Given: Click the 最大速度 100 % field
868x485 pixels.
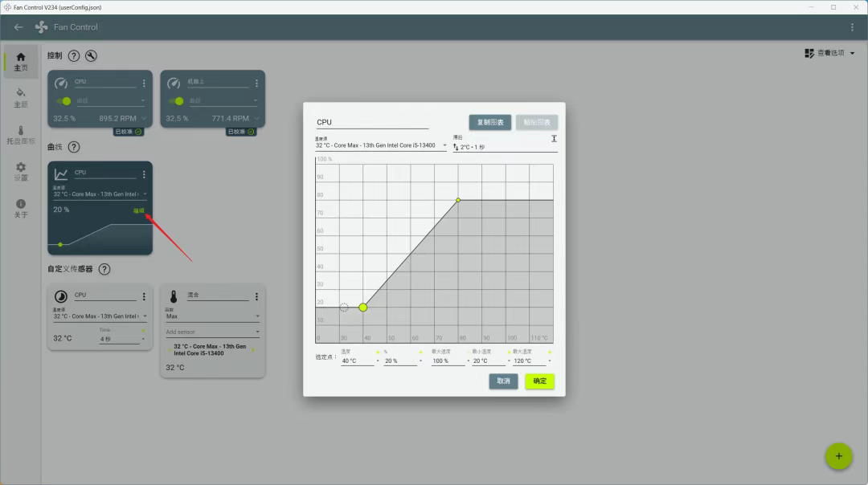Looking at the screenshot, I should click(448, 361).
